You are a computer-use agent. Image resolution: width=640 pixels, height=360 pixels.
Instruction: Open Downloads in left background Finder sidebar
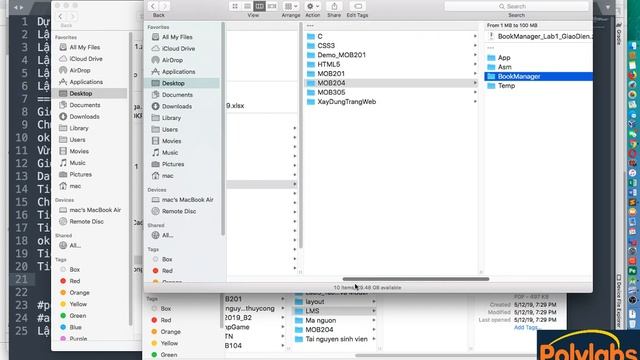pyautogui.click(x=84, y=116)
